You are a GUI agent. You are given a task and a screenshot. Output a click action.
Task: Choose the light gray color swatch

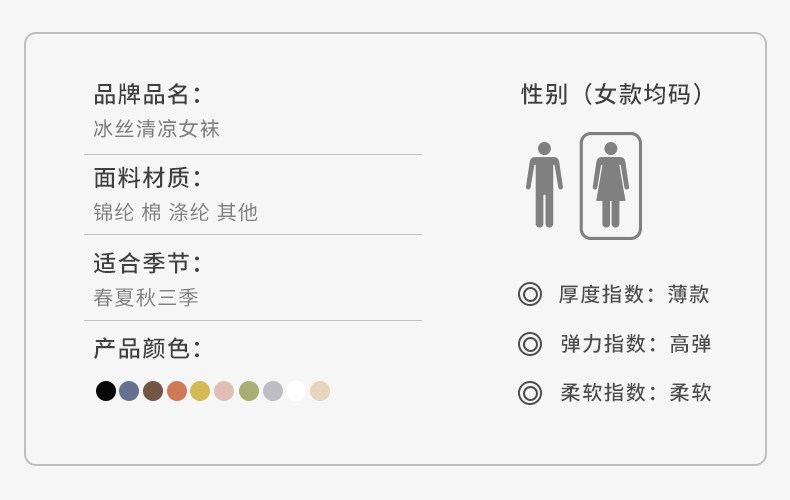click(x=272, y=391)
